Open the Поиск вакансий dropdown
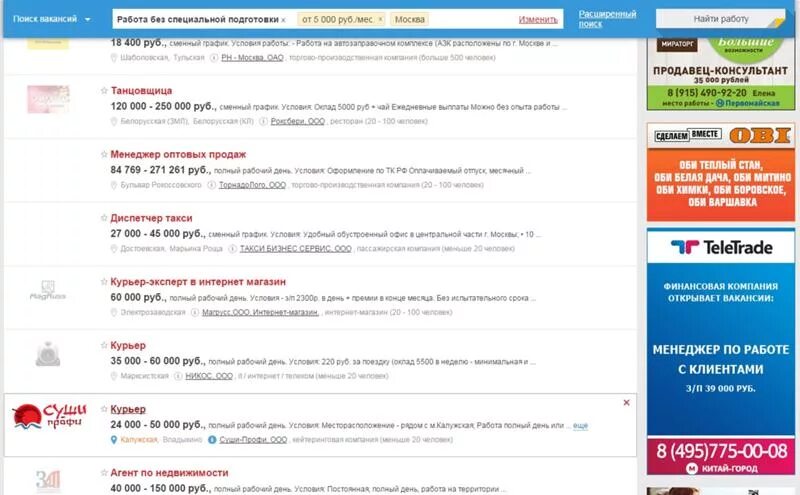 click(52, 19)
